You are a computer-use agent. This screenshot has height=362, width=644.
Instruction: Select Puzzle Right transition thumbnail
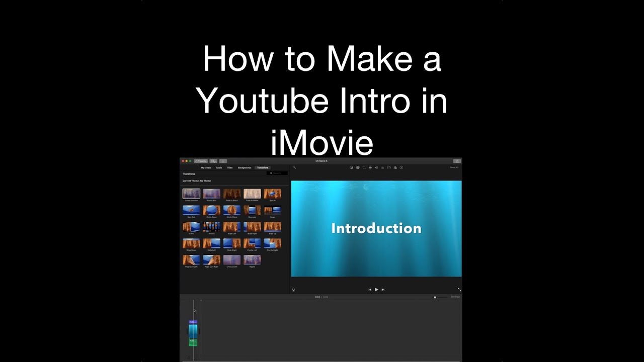[x=272, y=243]
